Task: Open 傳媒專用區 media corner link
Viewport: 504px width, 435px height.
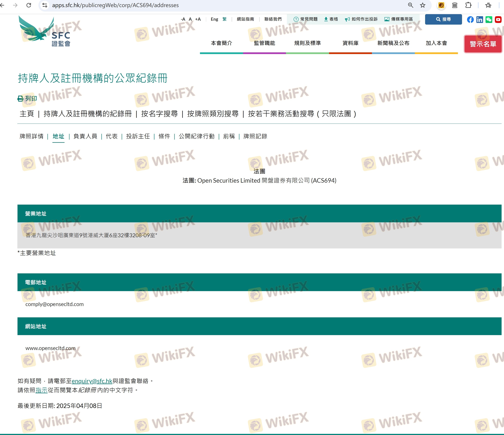Action: pos(399,19)
